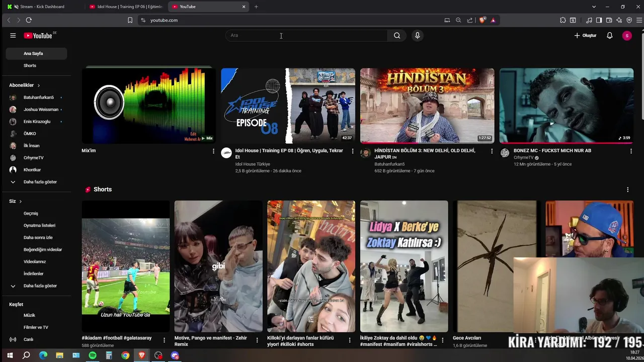This screenshot has width=644, height=362.
Task: Play the Hindistan Bölüm 3 video thumbnail
Action: pos(427,106)
